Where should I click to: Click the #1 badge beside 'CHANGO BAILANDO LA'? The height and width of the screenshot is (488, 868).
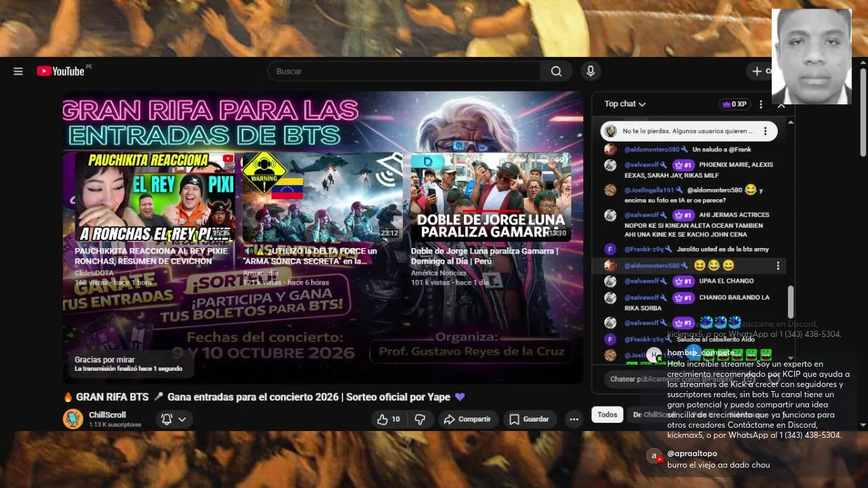pos(683,298)
